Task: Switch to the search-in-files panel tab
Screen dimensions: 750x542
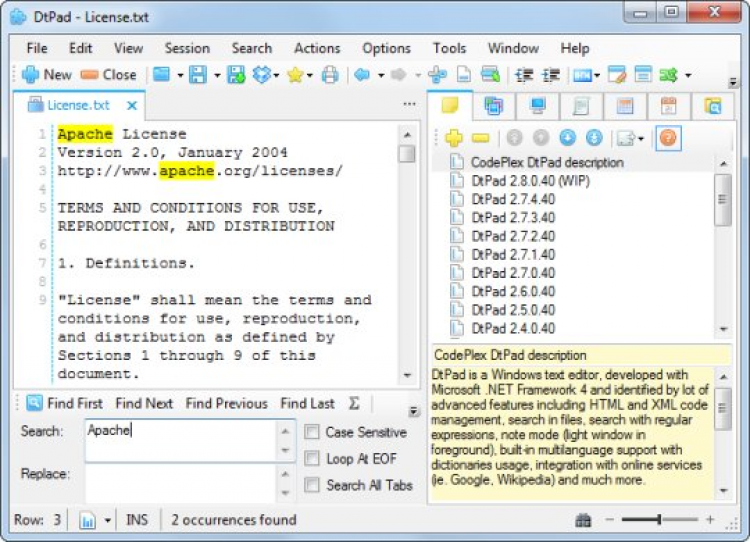Action: (713, 106)
